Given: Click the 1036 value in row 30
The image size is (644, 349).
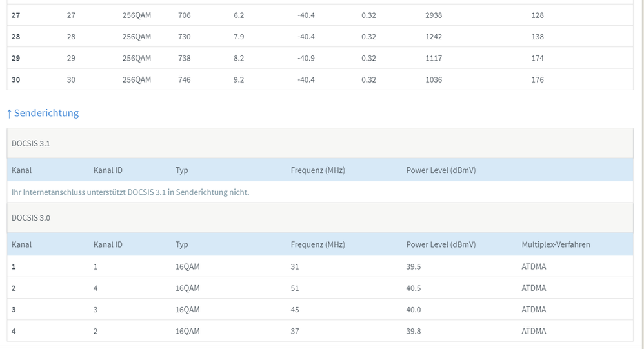Looking at the screenshot, I should pyautogui.click(x=434, y=80).
